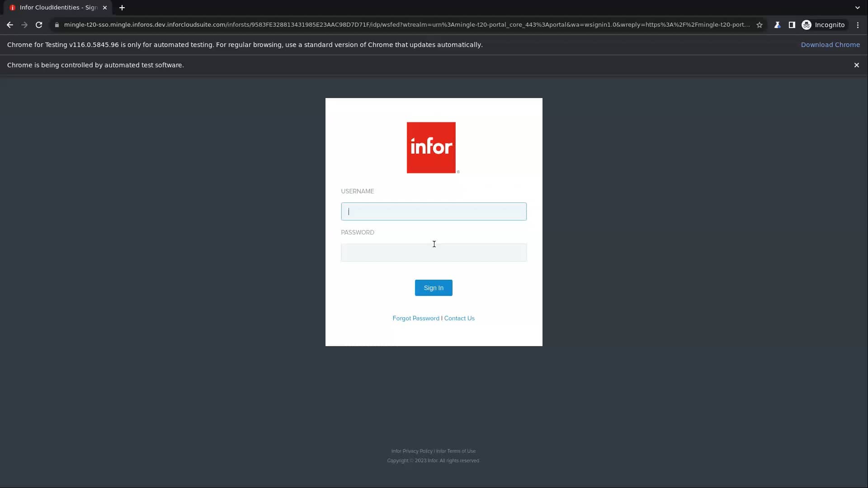The height and width of the screenshot is (488, 868).
Task: Dismiss the automated test software banner
Action: point(856,65)
